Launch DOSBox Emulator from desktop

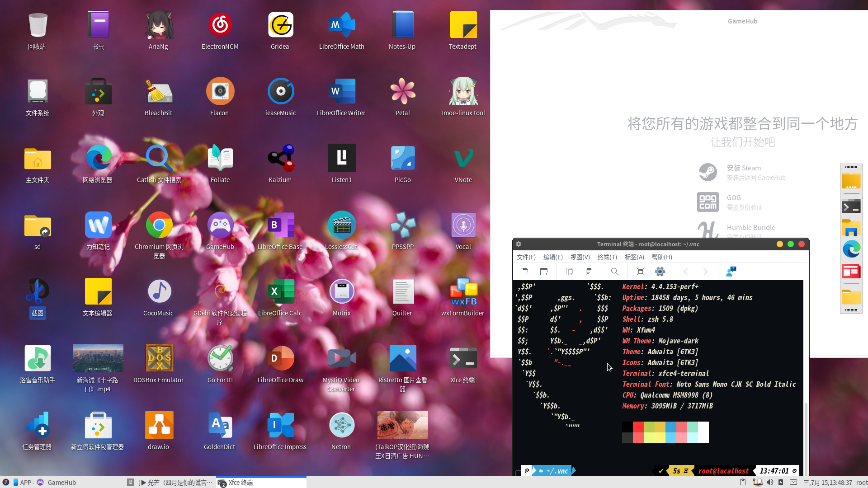(159, 364)
